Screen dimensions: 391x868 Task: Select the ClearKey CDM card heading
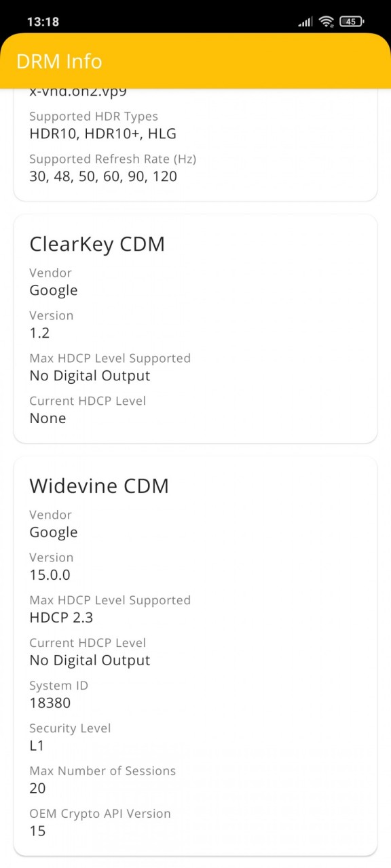point(97,244)
